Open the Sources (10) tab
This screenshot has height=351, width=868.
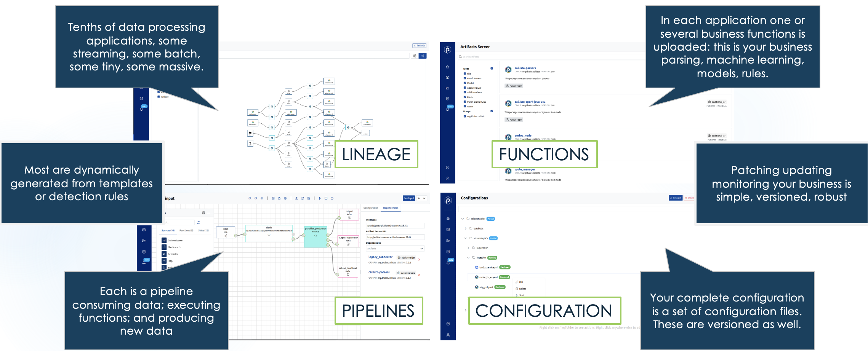point(168,230)
